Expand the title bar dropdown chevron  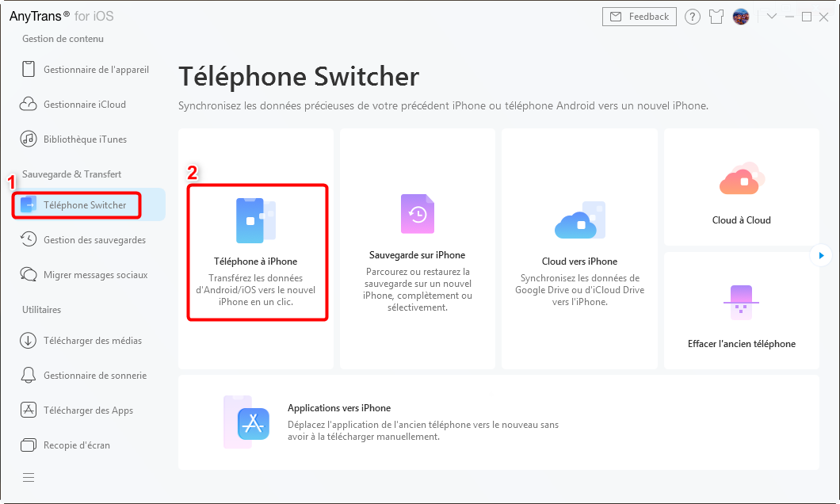point(771,17)
